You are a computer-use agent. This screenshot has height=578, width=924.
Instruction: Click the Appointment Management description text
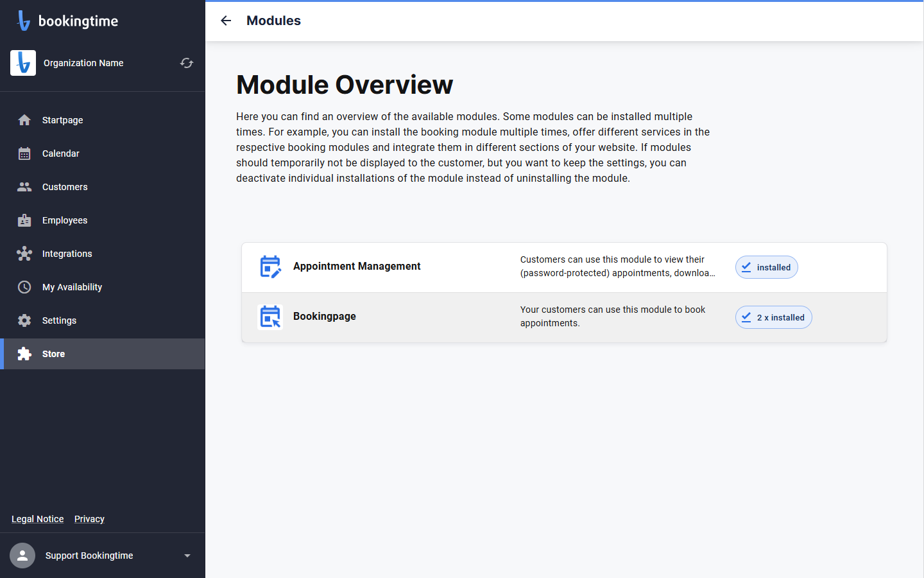click(617, 266)
